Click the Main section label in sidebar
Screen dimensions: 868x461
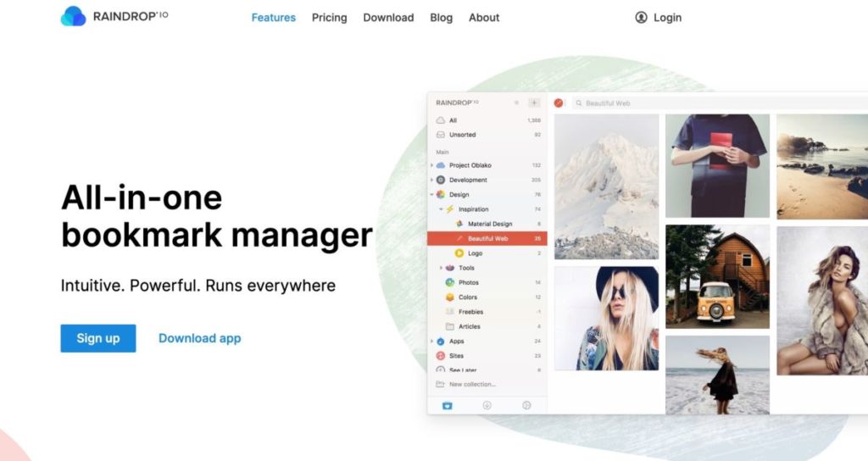tap(442, 152)
